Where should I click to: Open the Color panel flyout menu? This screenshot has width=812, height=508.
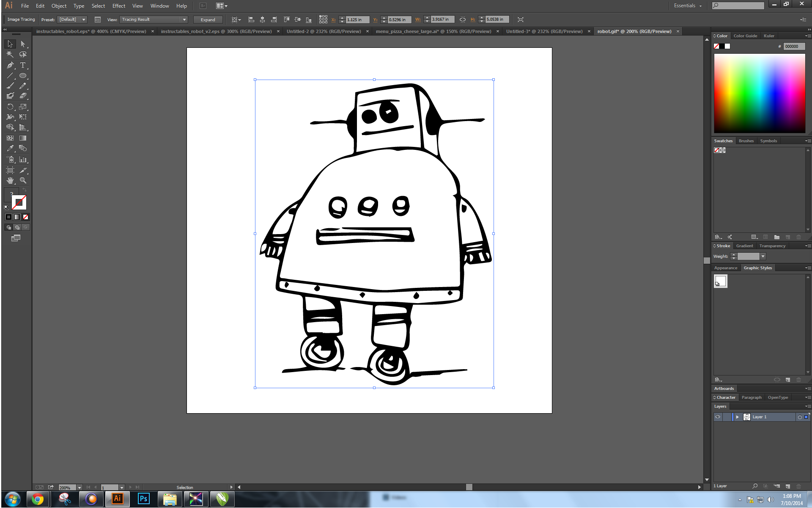[x=807, y=36]
